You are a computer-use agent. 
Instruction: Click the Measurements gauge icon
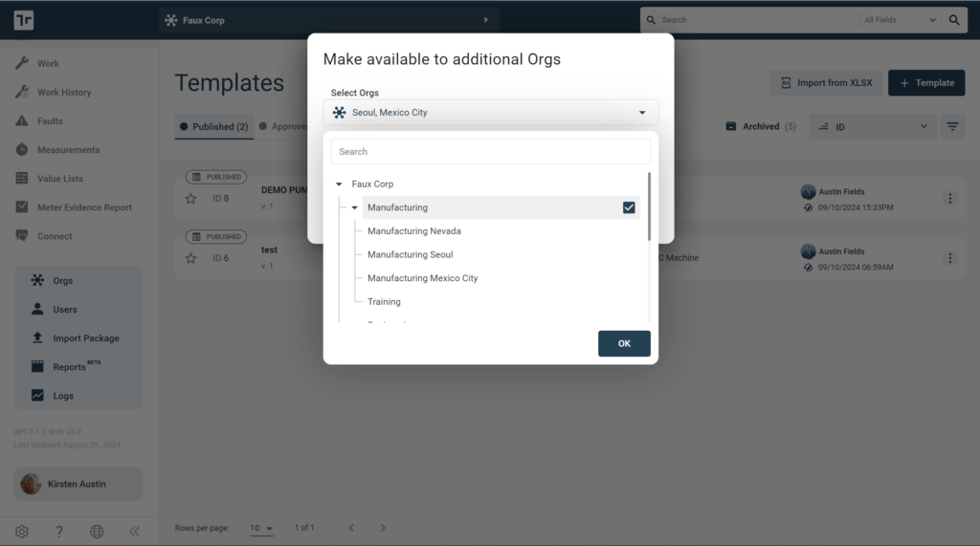[x=22, y=149]
